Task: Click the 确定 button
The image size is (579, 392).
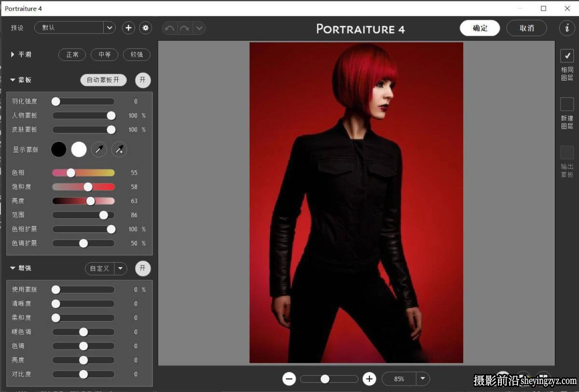Action: point(480,28)
